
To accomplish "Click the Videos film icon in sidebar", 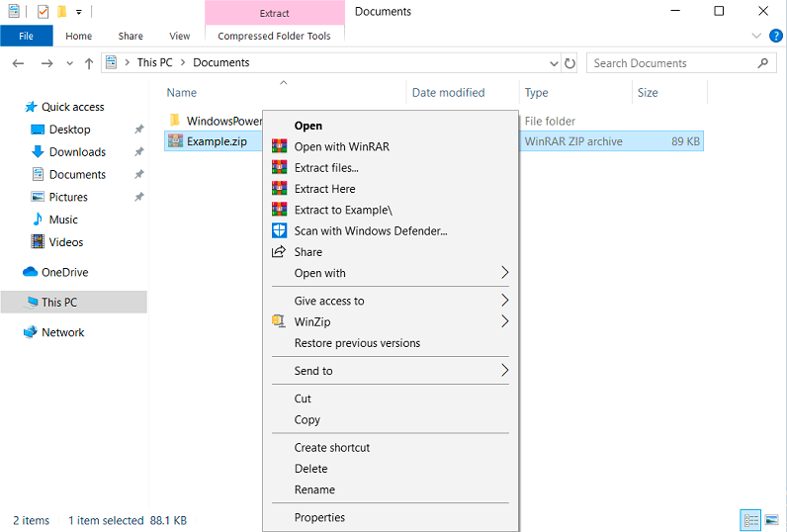I will 38,241.
